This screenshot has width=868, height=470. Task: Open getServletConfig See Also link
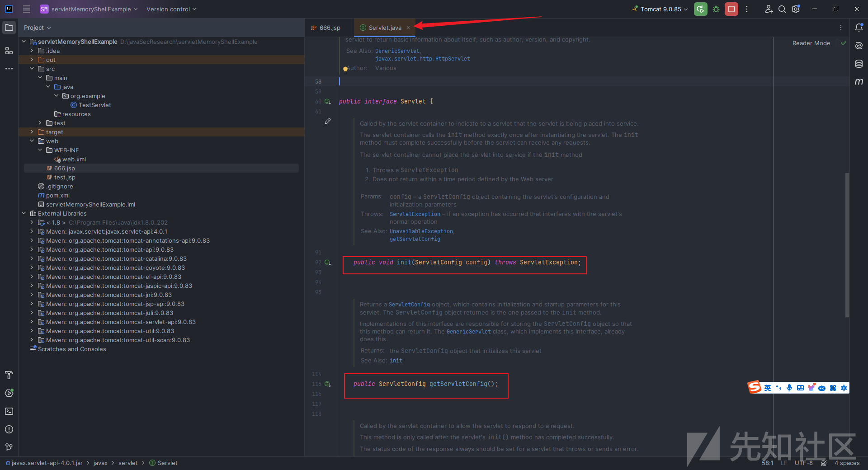point(415,239)
